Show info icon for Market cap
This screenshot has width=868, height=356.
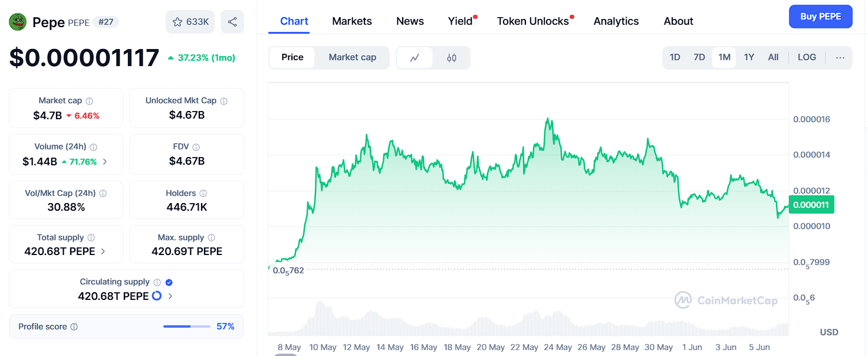point(89,101)
